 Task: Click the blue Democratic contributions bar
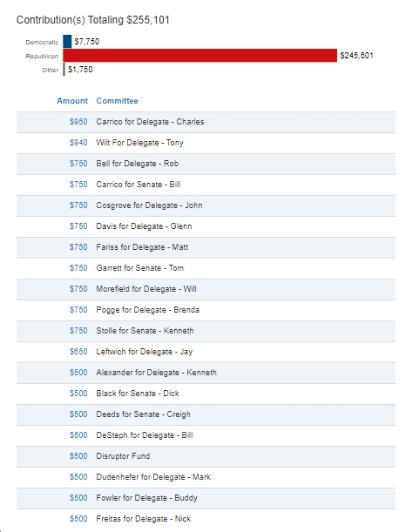point(67,42)
